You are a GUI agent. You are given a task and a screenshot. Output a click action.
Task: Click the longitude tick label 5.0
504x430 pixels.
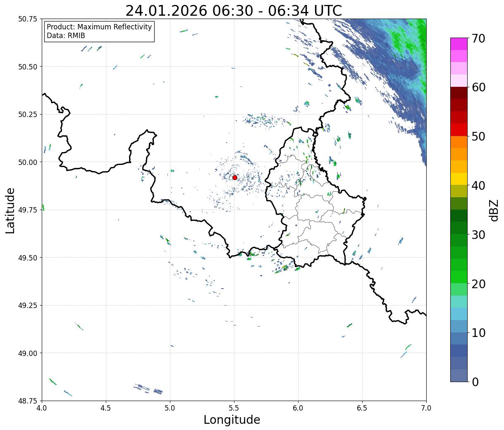coord(170,408)
